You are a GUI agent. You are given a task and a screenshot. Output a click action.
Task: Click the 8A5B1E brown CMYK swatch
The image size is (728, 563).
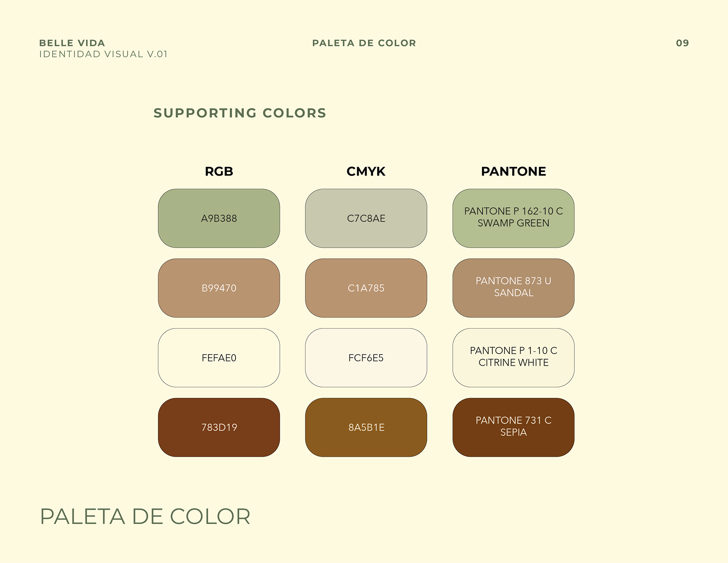pyautogui.click(x=366, y=427)
